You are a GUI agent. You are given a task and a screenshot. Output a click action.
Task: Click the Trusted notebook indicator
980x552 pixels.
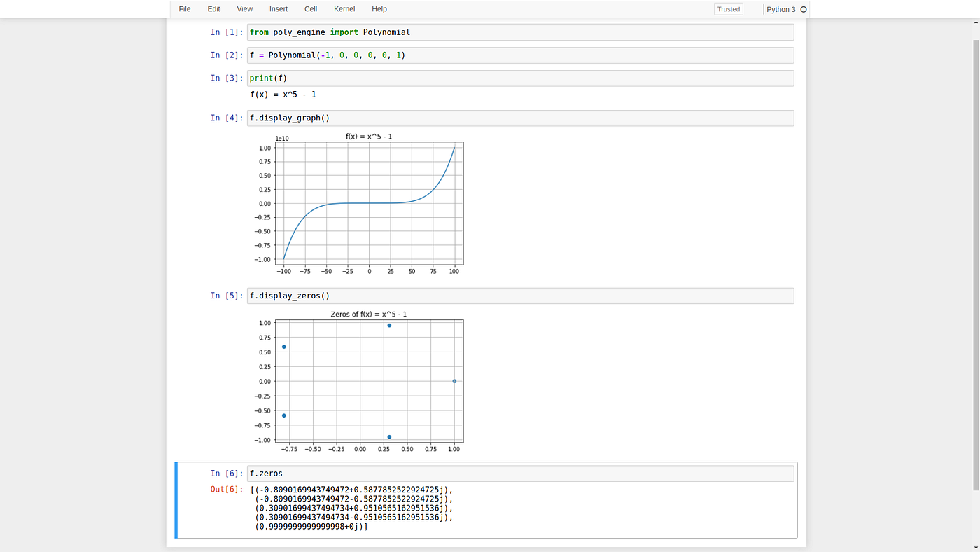728,8
